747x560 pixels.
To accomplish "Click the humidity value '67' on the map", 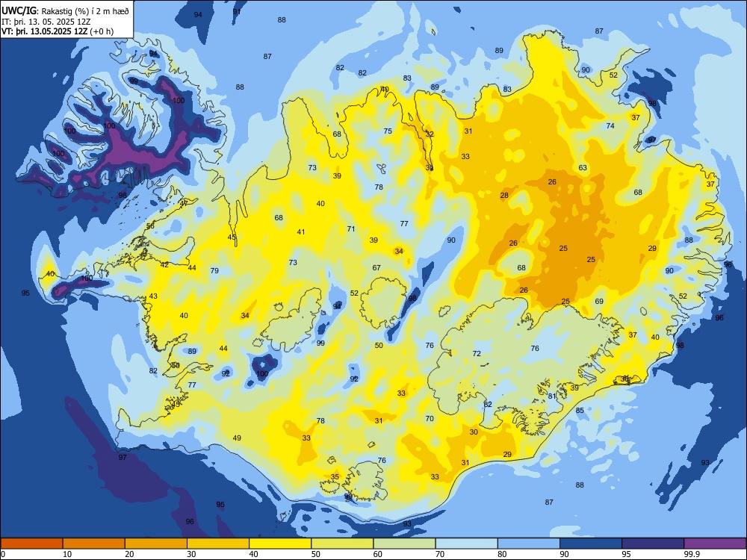I will pos(376,267).
